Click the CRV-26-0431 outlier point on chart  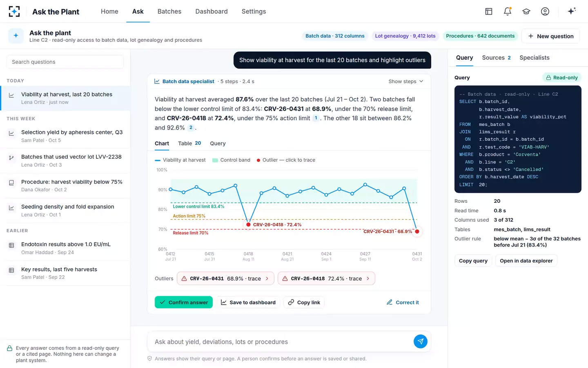pyautogui.click(x=417, y=231)
